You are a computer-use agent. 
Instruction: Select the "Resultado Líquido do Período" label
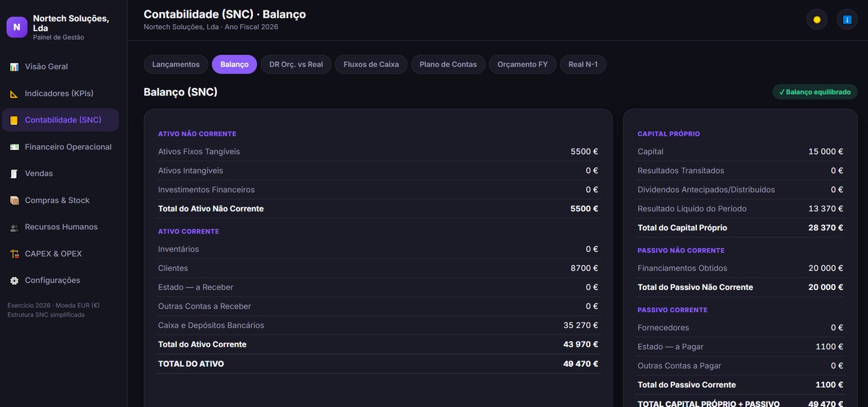[x=692, y=209]
